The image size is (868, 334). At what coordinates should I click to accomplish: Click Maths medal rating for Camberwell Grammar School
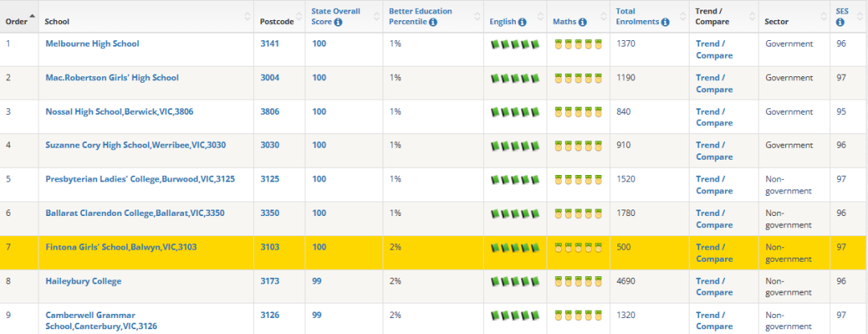click(x=578, y=316)
